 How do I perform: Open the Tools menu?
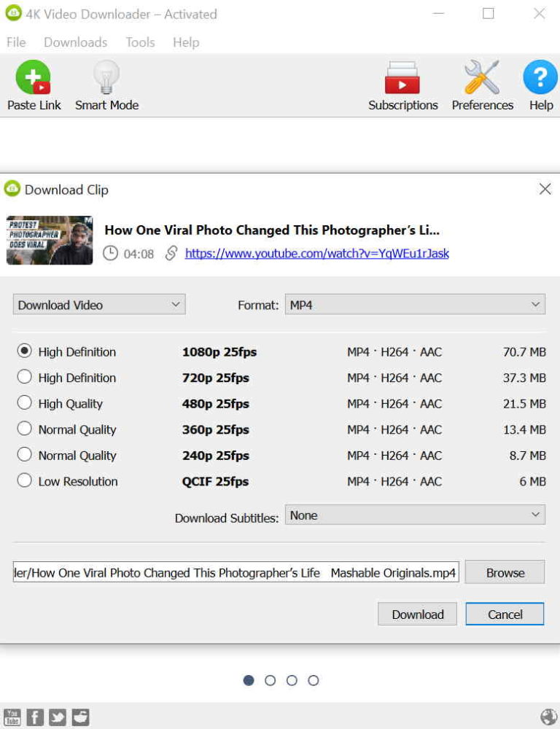140,42
